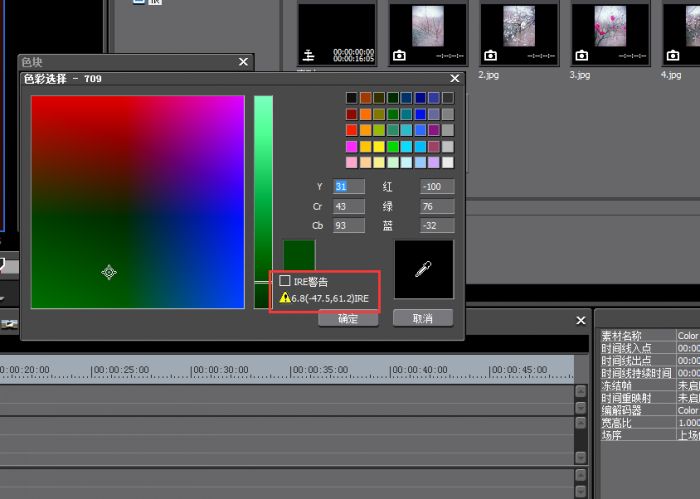Screen dimensions: 700x499
Task: Click the 蓝 value input field
Action: click(x=437, y=226)
